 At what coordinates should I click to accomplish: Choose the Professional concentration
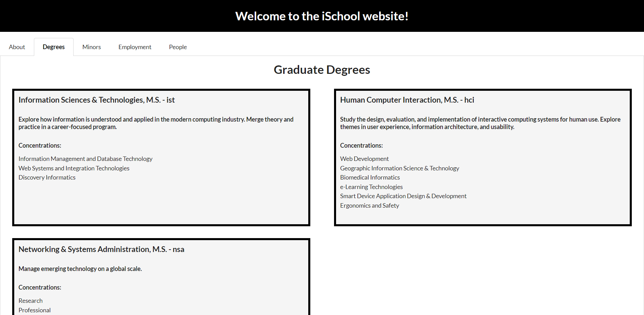point(35,310)
